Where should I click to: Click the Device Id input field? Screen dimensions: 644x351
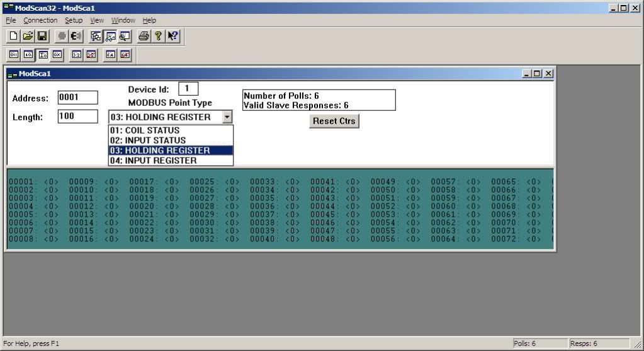[188, 88]
